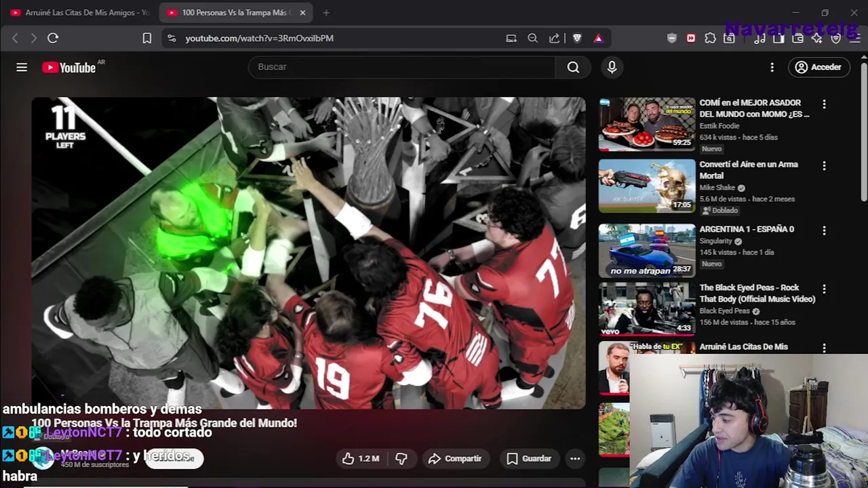Click the main video player
868x488 pixels.
309,253
